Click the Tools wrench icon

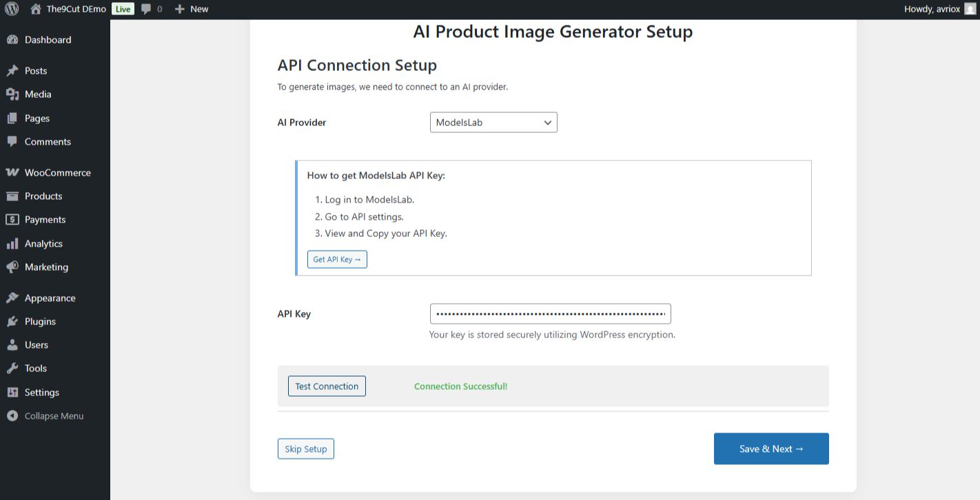click(x=12, y=368)
